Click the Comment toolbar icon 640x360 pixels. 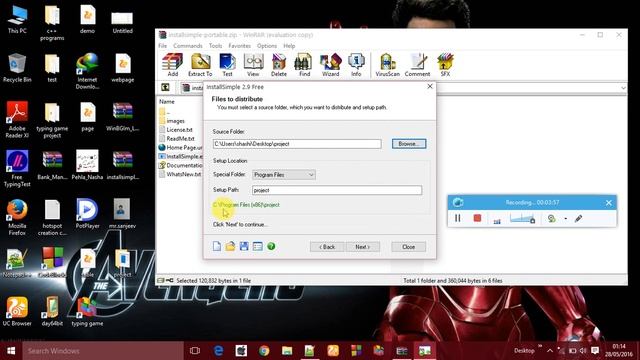click(417, 65)
